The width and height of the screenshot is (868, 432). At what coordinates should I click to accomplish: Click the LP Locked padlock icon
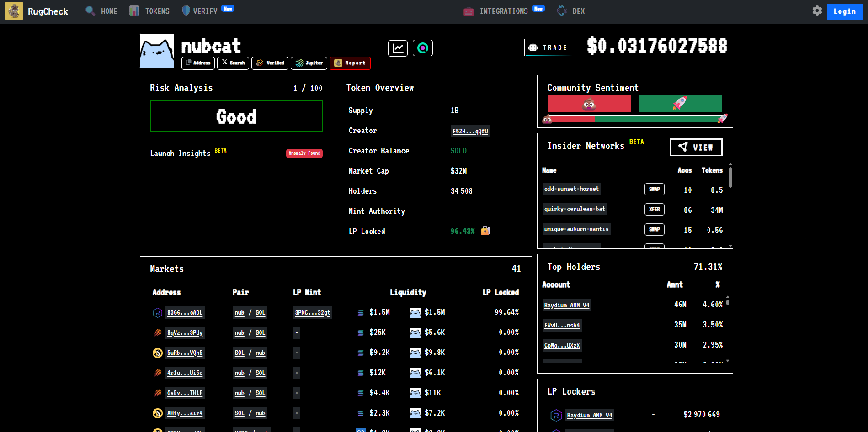tap(485, 231)
